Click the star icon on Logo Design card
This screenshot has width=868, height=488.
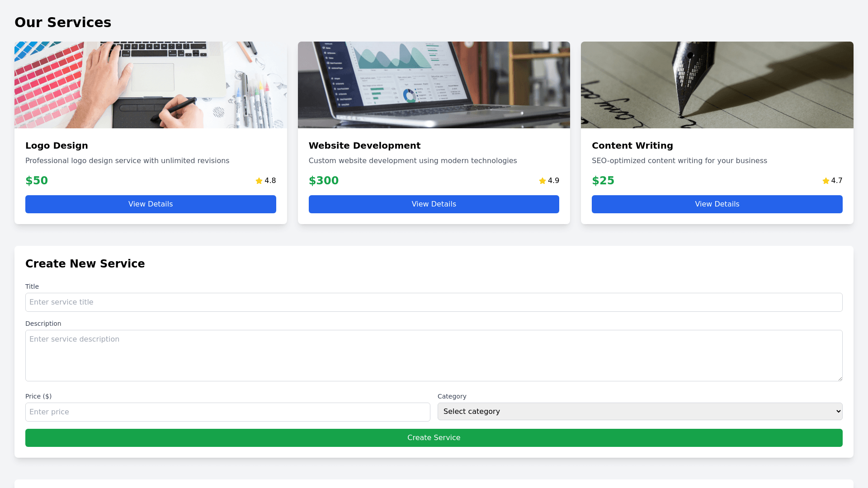pyautogui.click(x=259, y=181)
